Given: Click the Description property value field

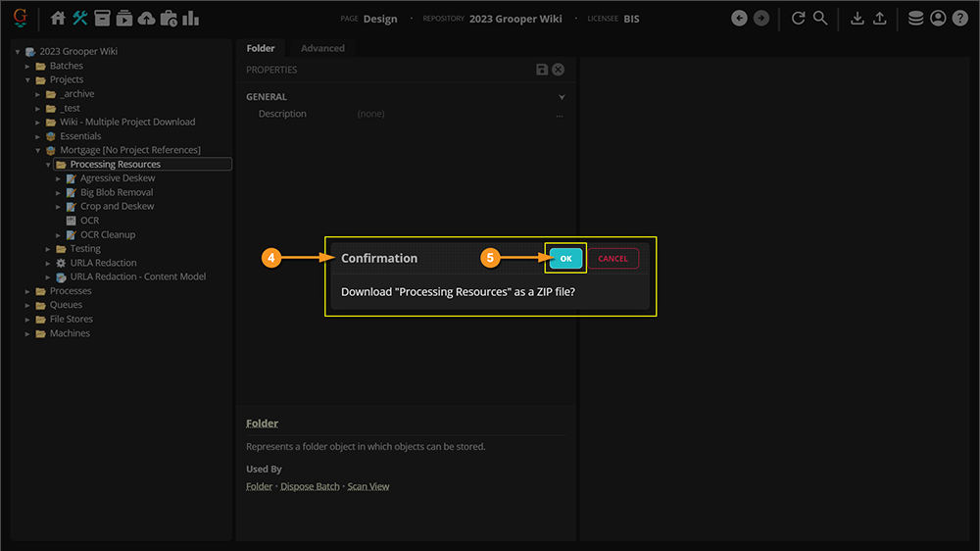Looking at the screenshot, I should point(453,114).
